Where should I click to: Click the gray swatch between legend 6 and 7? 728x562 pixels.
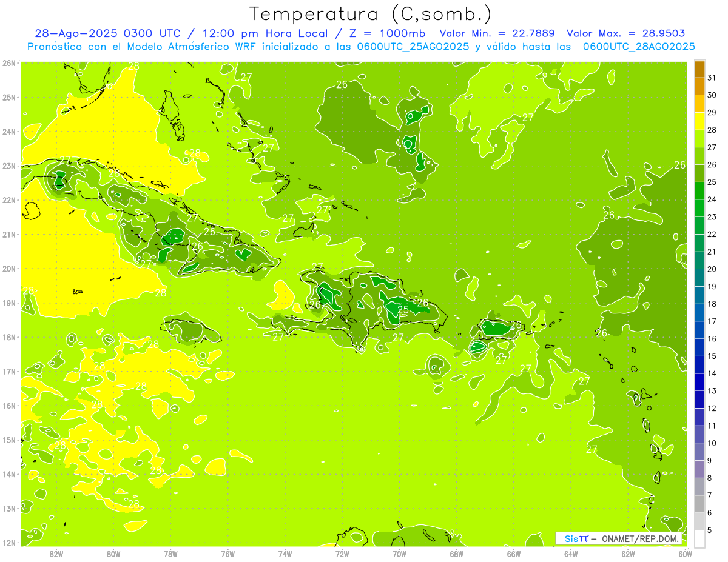pyautogui.click(x=699, y=504)
